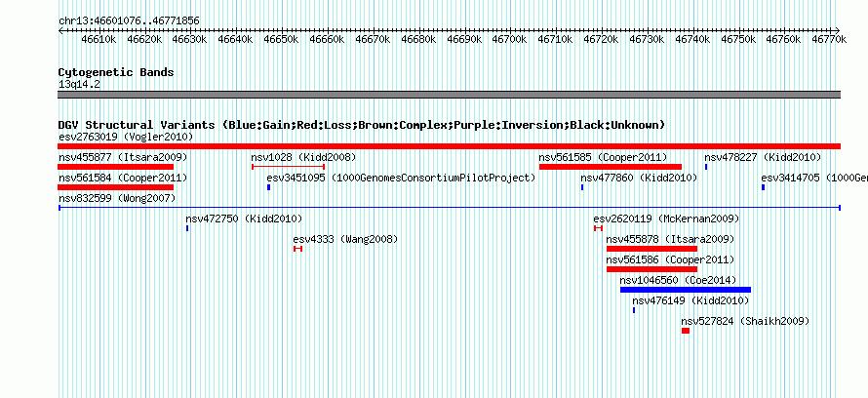Open nsv561585 (Cooper2011) label
The height and width of the screenshot is (398, 868).
pyautogui.click(x=604, y=157)
